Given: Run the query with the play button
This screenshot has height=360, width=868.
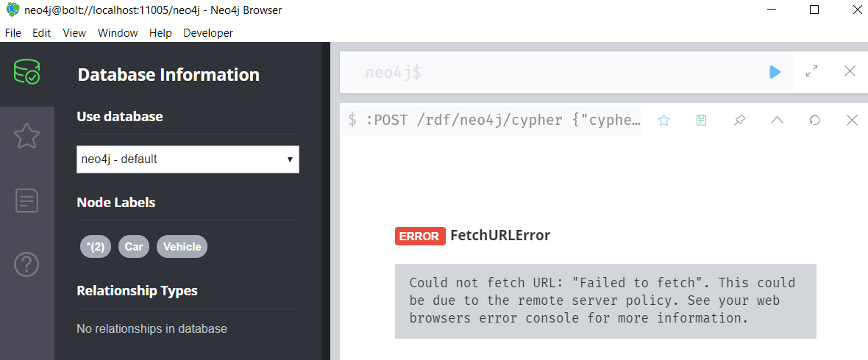Looking at the screenshot, I should pyautogui.click(x=775, y=71).
